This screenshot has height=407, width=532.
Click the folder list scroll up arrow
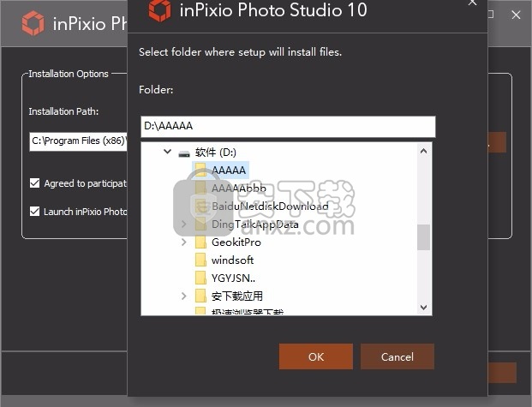pyautogui.click(x=423, y=152)
